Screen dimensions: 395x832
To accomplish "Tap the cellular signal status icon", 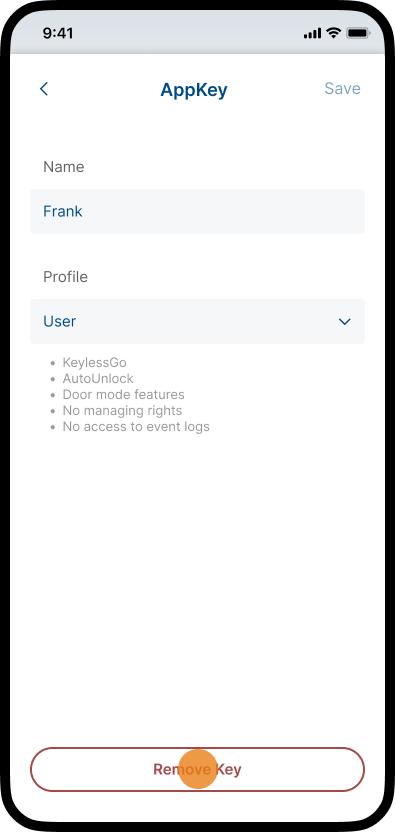I will click(312, 34).
